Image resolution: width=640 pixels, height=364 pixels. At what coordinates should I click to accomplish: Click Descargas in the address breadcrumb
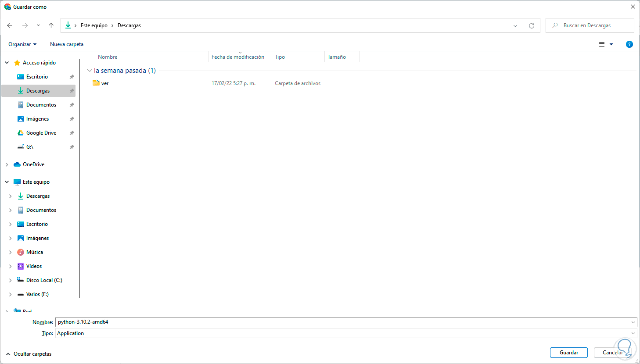tap(129, 25)
